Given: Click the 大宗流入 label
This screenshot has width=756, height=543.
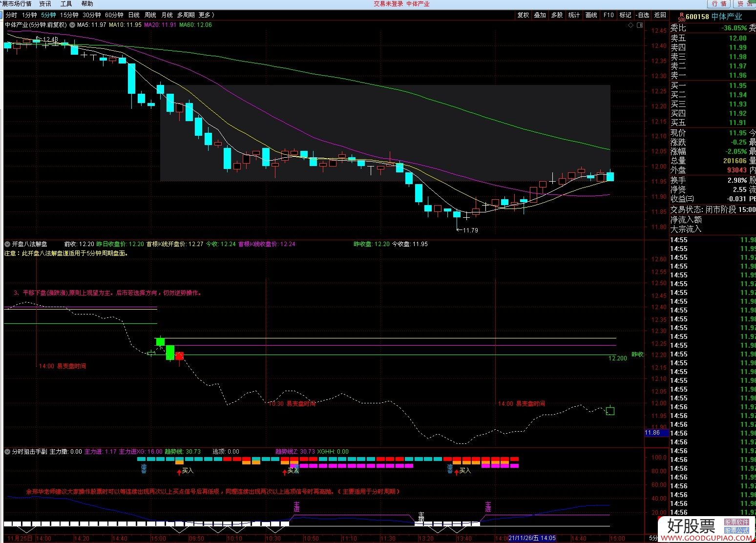Looking at the screenshot, I should tap(686, 229).
